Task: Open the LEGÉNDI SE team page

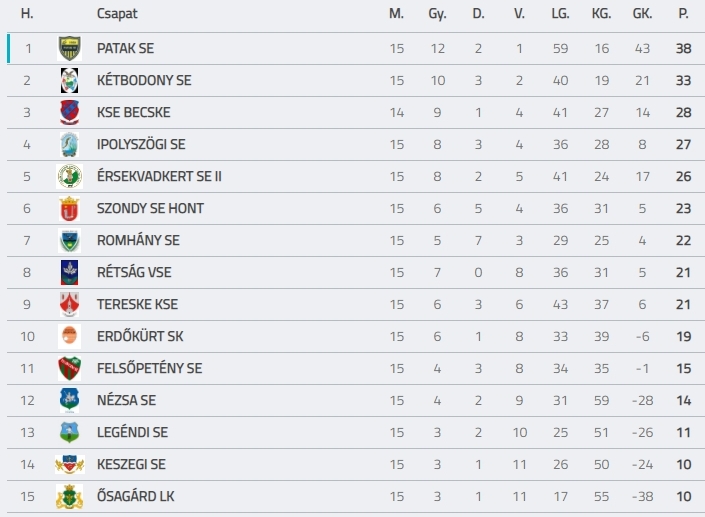Action: (x=132, y=432)
